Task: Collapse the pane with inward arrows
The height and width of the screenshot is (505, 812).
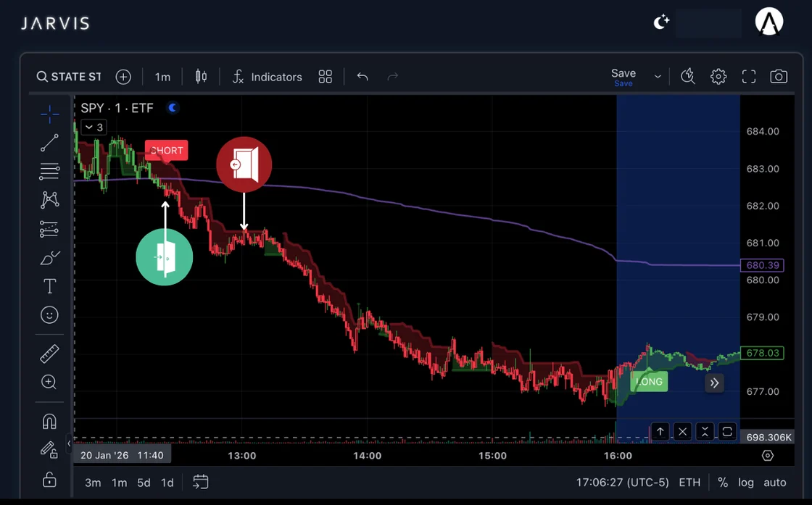Action: coord(705,431)
